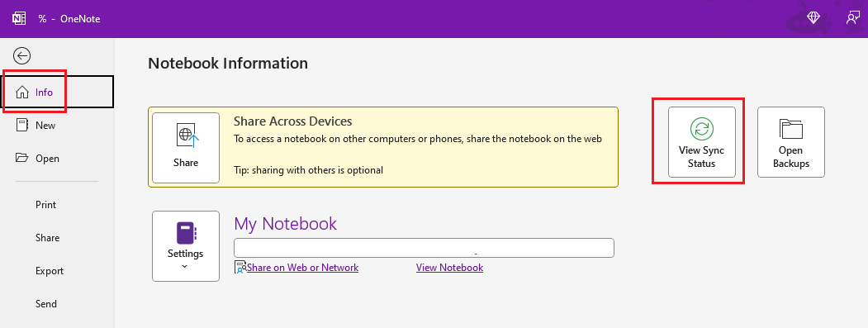Image resolution: width=868 pixels, height=328 pixels.
Task: Click the notebook location path field
Action: tap(424, 248)
